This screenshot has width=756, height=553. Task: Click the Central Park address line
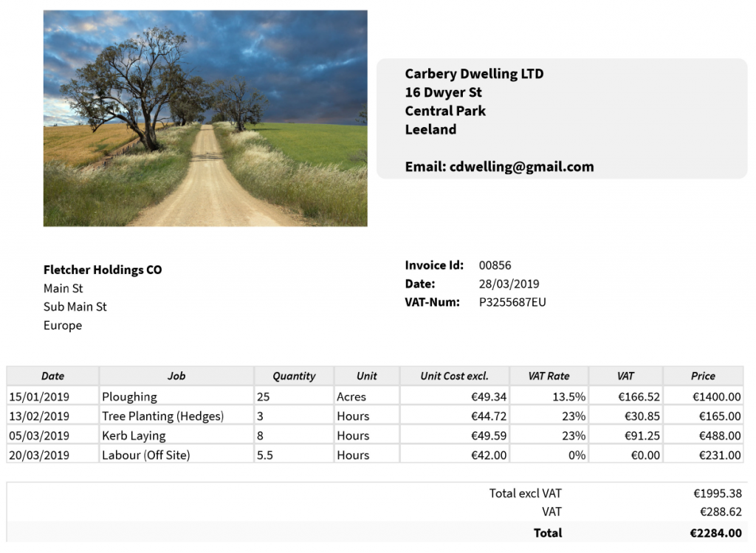pyautogui.click(x=445, y=111)
